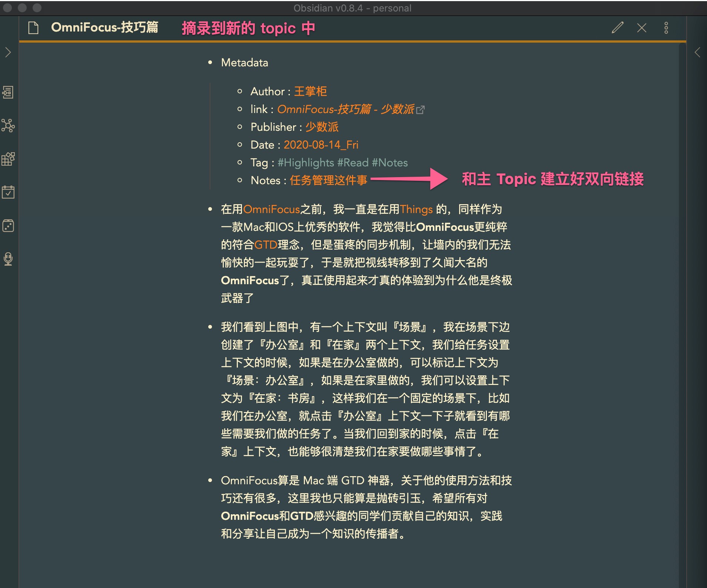
Task: Open the graph view
Action: coord(8,126)
